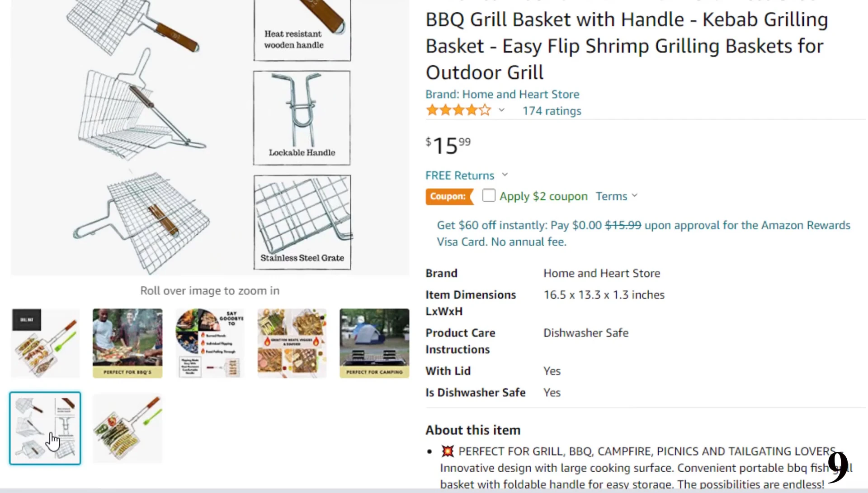Expand the FREE Returns chevron
The height and width of the screenshot is (493, 868).
tap(505, 175)
